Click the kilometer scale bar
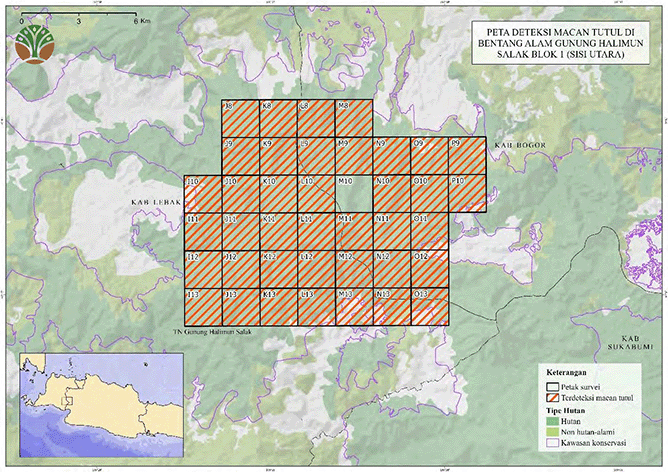The height and width of the screenshot is (472, 668). pos(78,19)
